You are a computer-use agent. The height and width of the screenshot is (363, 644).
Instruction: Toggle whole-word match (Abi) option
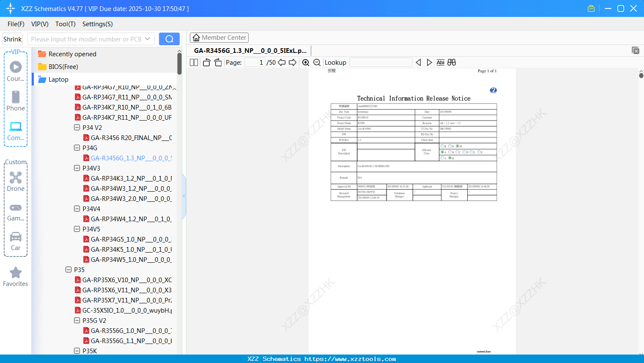pyautogui.click(x=440, y=63)
